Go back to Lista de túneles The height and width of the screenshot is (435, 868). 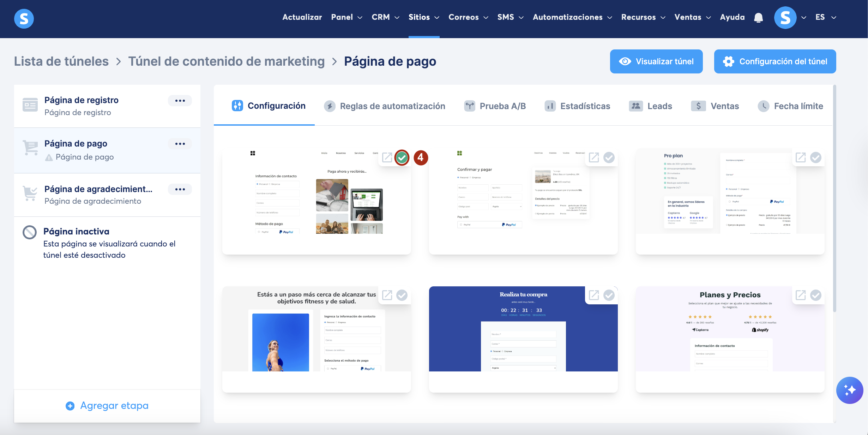[x=61, y=61]
